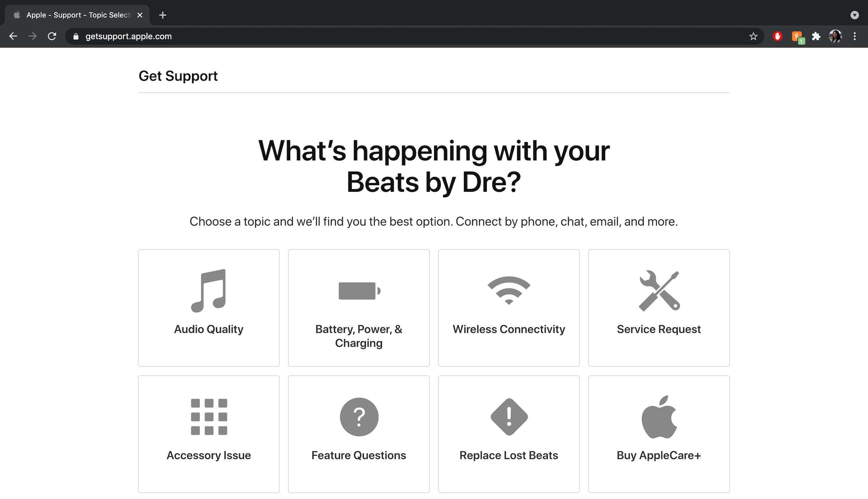Select the Replace Lost Beats warning icon
The width and height of the screenshot is (868, 499).
pyautogui.click(x=509, y=417)
